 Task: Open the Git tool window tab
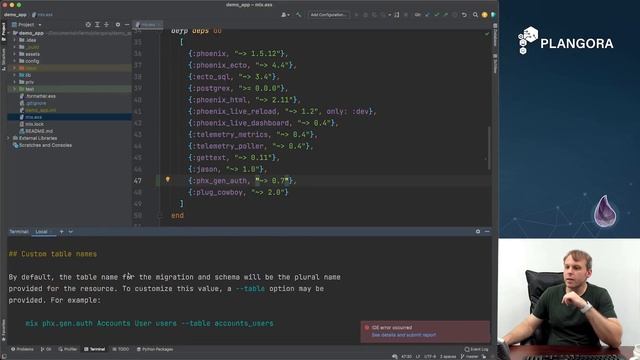click(46, 349)
